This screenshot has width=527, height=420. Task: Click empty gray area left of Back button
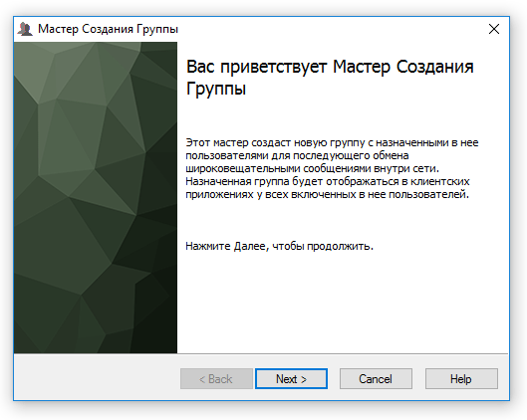tap(96, 379)
